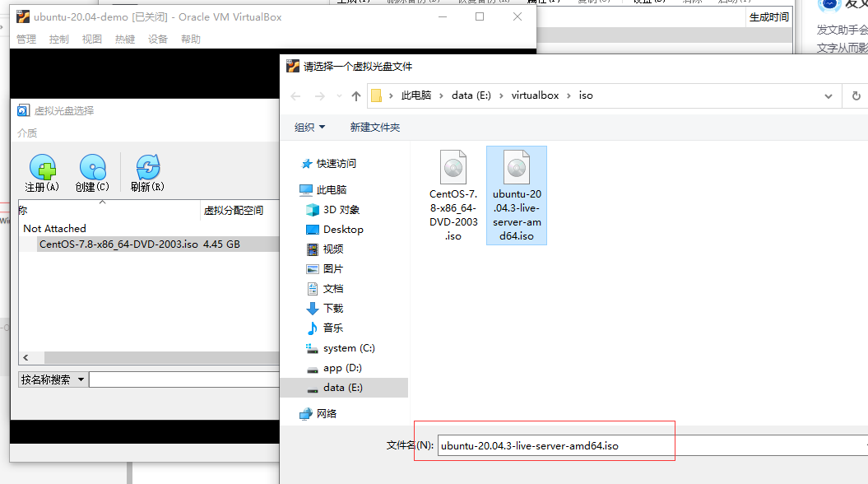Open 3D 对象 folder in sidebar

332,210
